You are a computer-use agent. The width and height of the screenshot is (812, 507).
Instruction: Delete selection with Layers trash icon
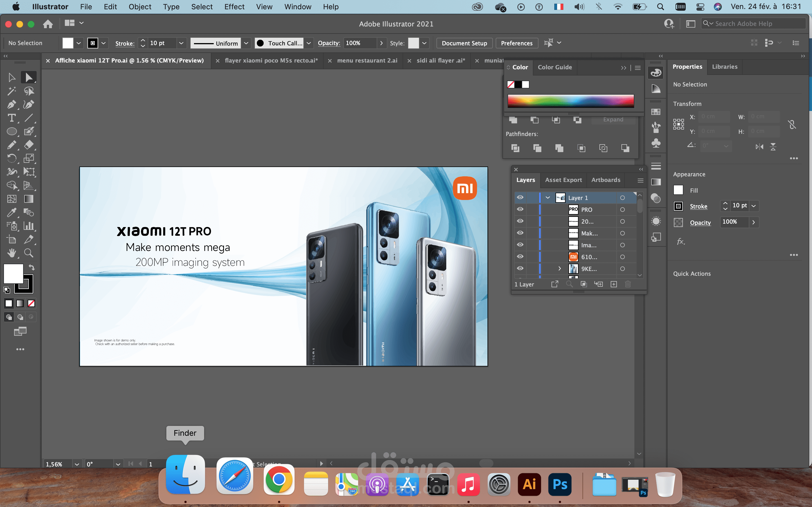pos(628,284)
